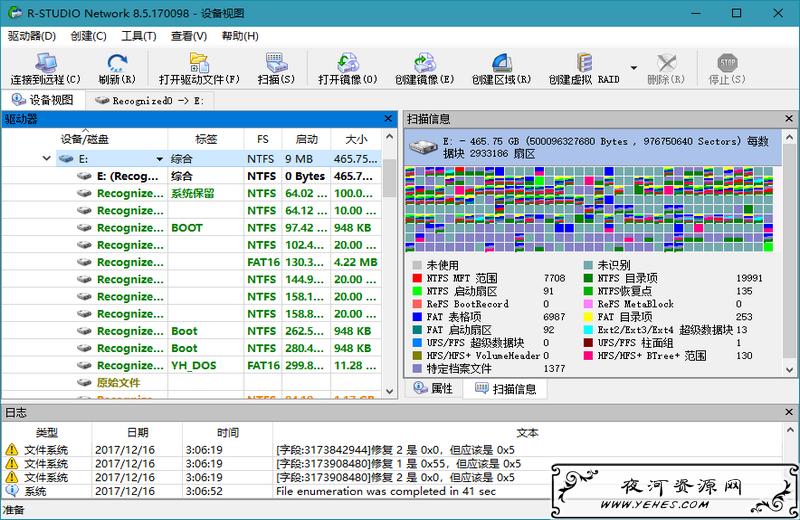Click 类型 log column header
Viewport: 800px width, 520px height.
[x=47, y=433]
